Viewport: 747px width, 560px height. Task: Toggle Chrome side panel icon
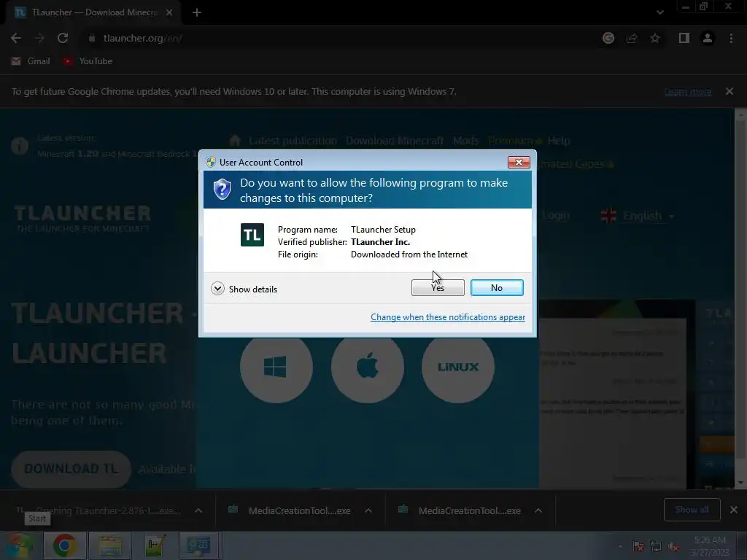click(x=684, y=38)
